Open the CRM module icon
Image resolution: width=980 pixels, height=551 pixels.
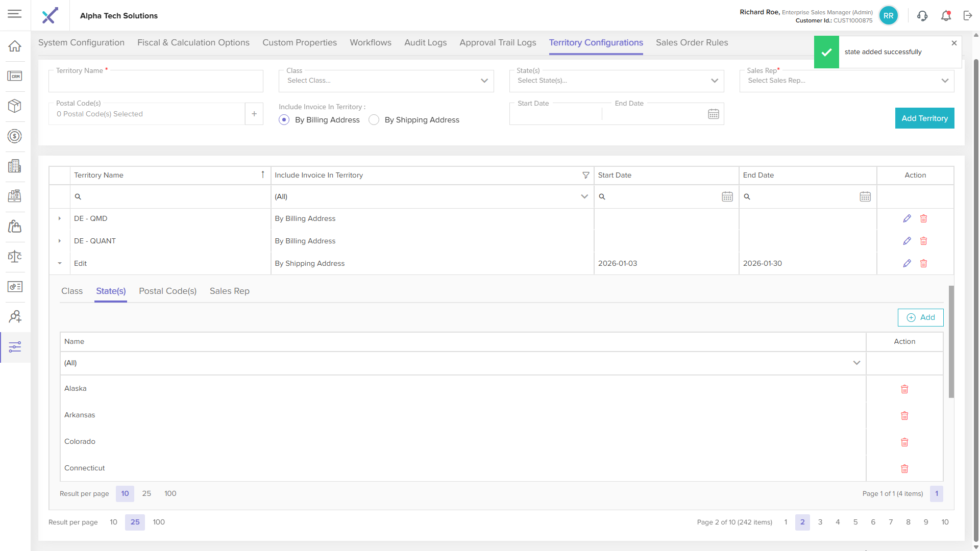pos(15,76)
